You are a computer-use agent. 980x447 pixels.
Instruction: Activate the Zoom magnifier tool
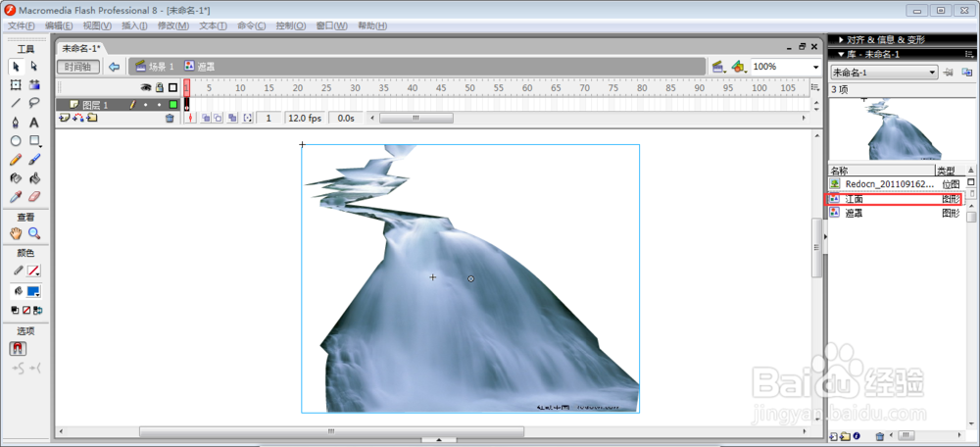point(34,234)
